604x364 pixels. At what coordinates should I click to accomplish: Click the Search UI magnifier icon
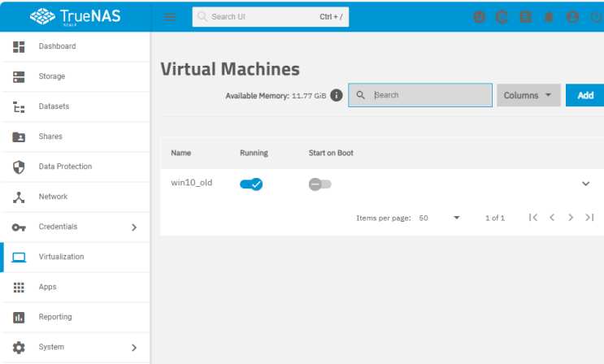click(x=202, y=16)
